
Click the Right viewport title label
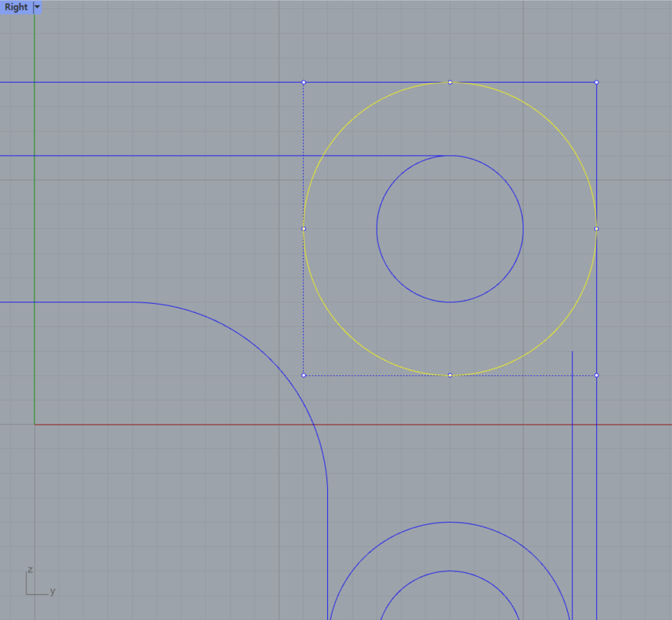16,8
